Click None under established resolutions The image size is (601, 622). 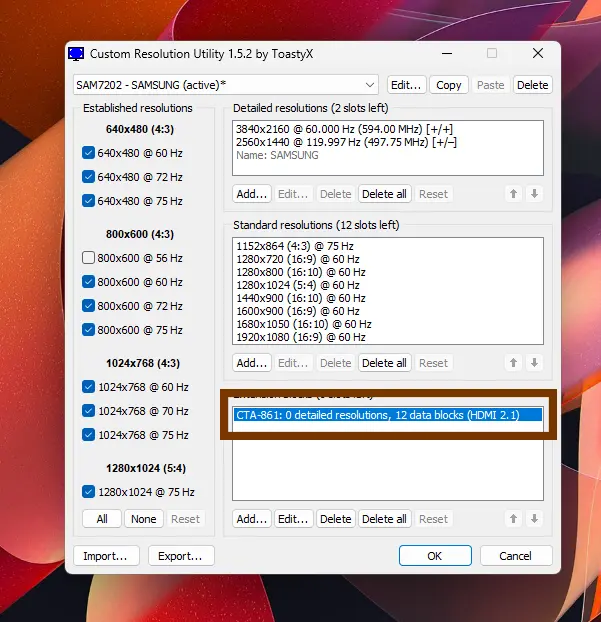(x=144, y=519)
